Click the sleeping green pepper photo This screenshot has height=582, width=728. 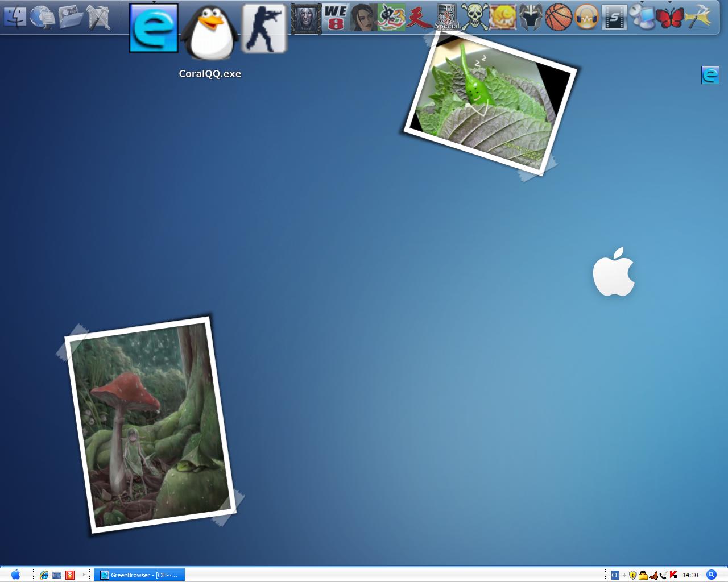click(490, 102)
